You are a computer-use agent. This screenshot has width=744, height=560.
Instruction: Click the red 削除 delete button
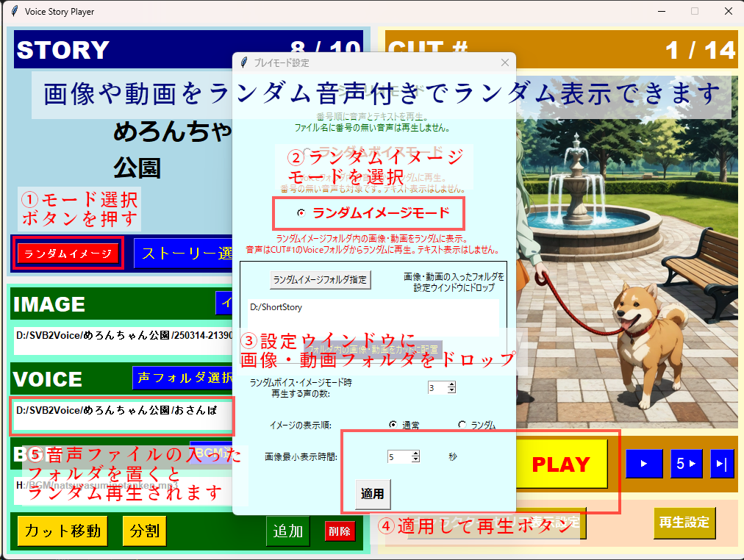coord(340,531)
